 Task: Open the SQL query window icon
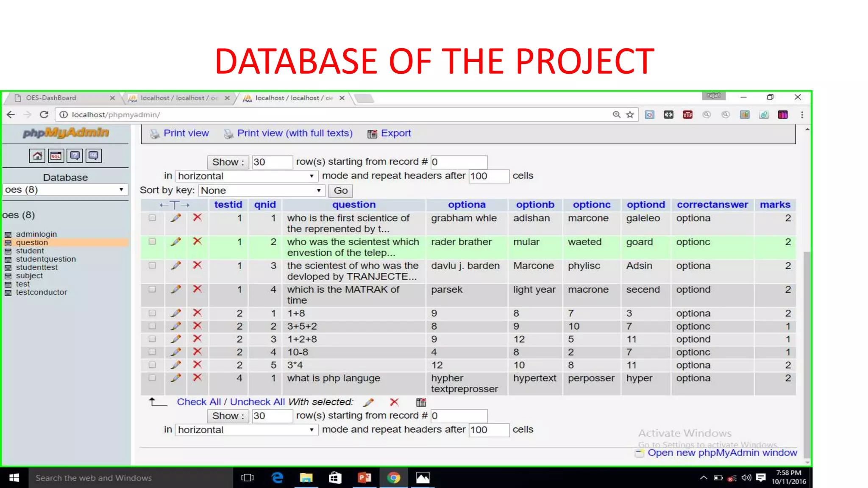(x=56, y=156)
